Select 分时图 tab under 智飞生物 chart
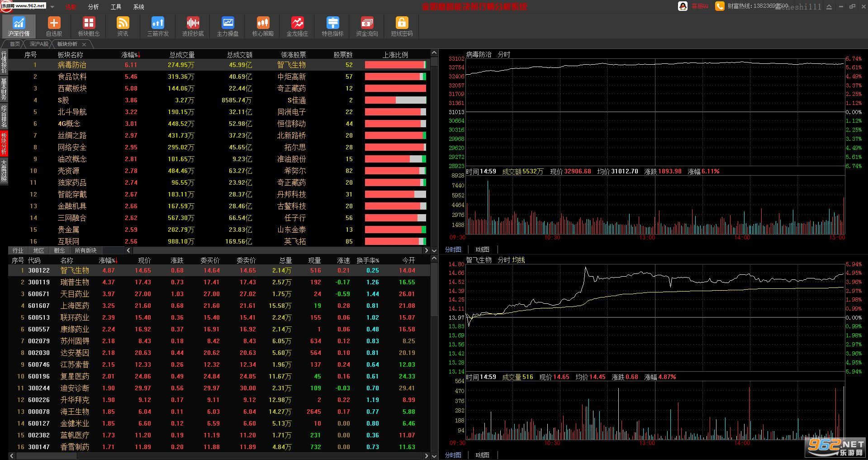The width and height of the screenshot is (868, 460). click(453, 455)
